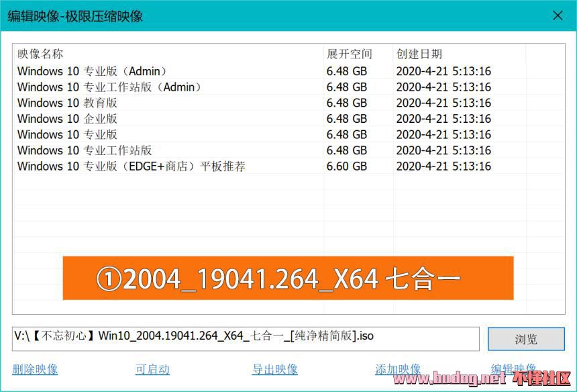Image resolution: width=577 pixels, height=392 pixels.
Task: Click the 编辑映像 link
Action: click(513, 369)
